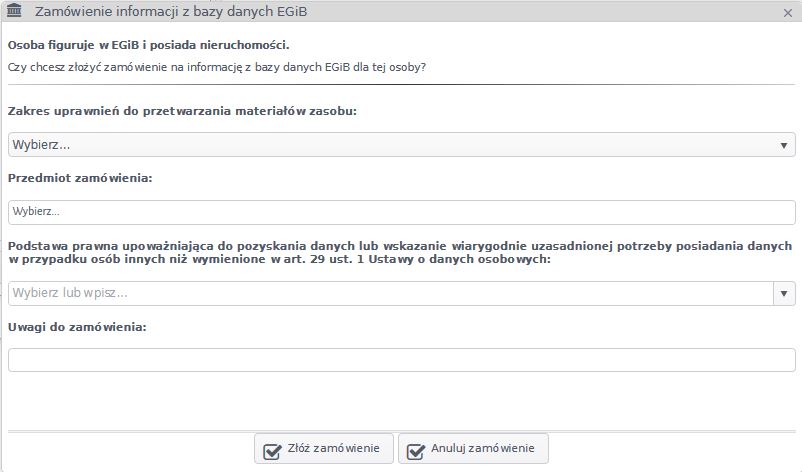Viewport: 802px width, 472px height.
Task: Select the Przedmiot zamówienia Wybierz field
Action: click(x=402, y=212)
